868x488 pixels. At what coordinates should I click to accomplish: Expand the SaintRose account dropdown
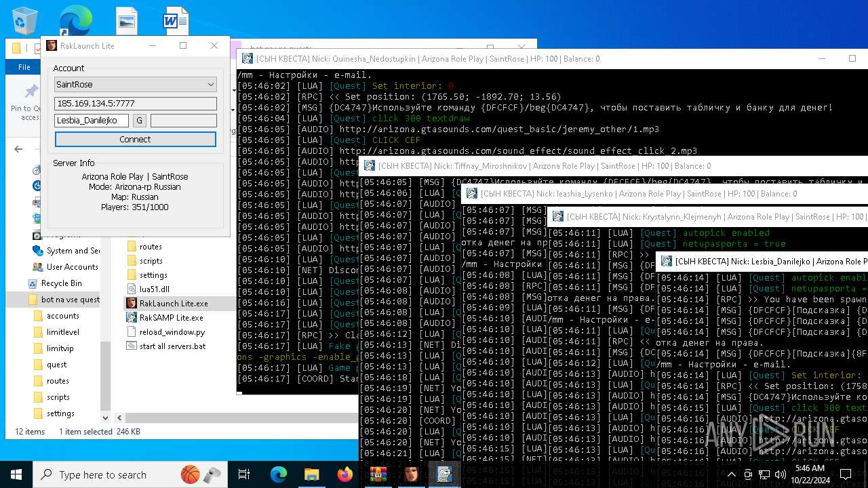(x=210, y=85)
